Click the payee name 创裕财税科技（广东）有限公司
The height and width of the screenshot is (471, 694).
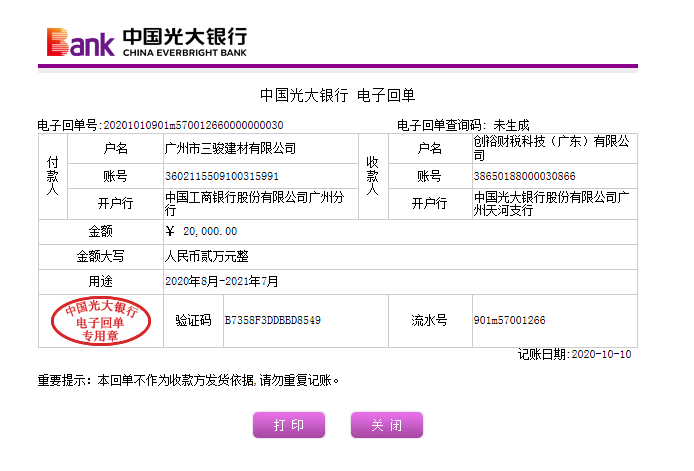(551, 148)
